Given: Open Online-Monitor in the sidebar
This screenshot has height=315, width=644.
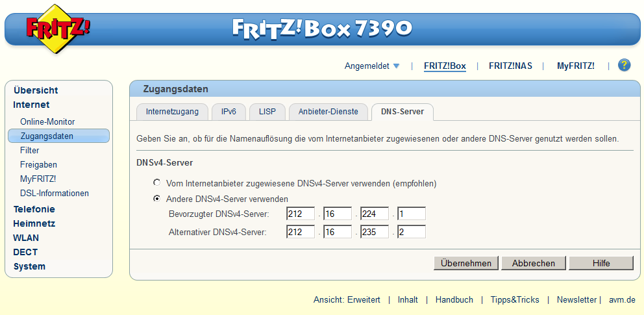Looking at the screenshot, I should [47, 121].
